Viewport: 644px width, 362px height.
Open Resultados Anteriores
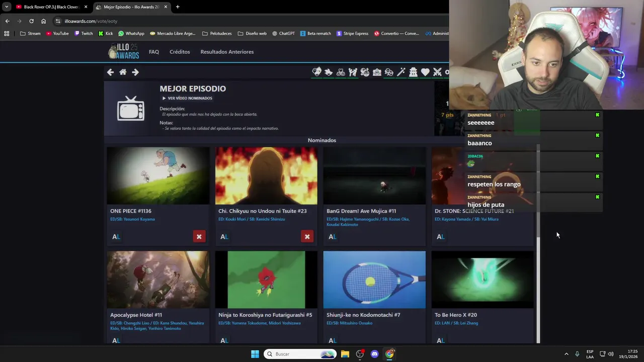pyautogui.click(x=227, y=52)
